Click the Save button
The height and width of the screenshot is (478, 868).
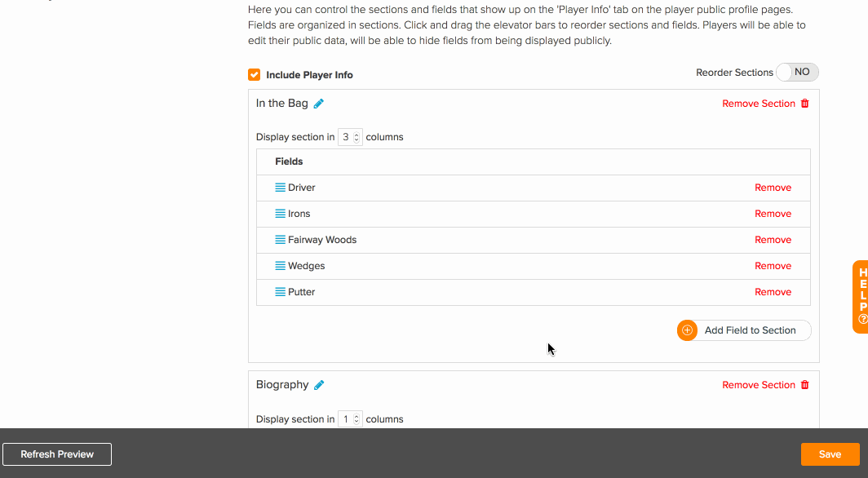(x=830, y=454)
